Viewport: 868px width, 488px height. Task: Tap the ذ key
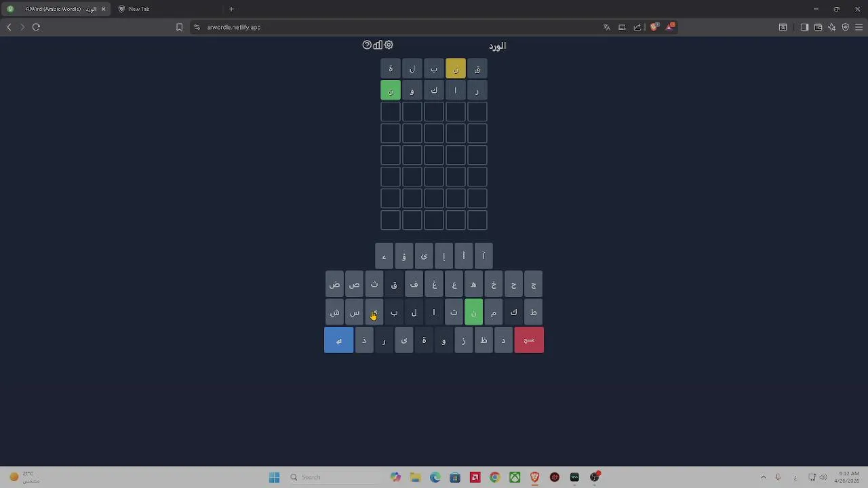point(364,340)
